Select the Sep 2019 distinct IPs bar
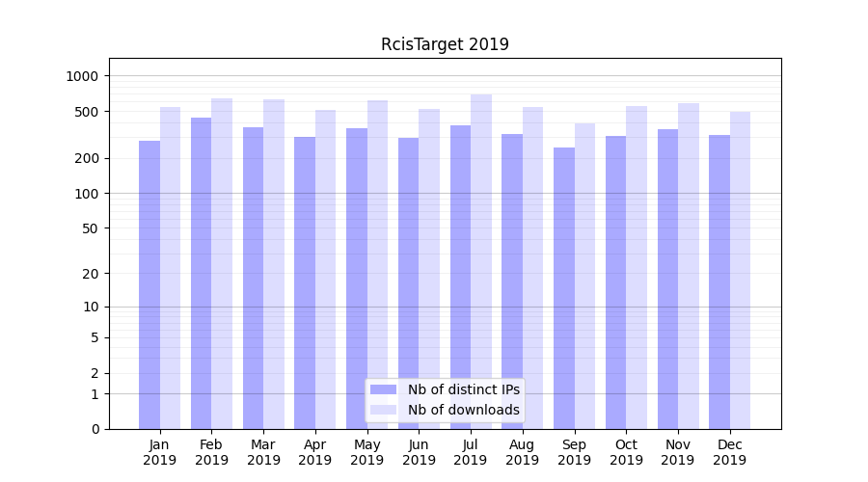The image size is (868, 482). coord(564,288)
